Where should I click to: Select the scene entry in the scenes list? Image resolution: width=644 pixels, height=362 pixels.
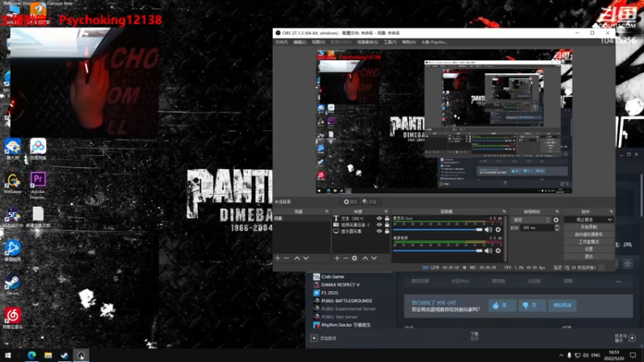[301, 218]
